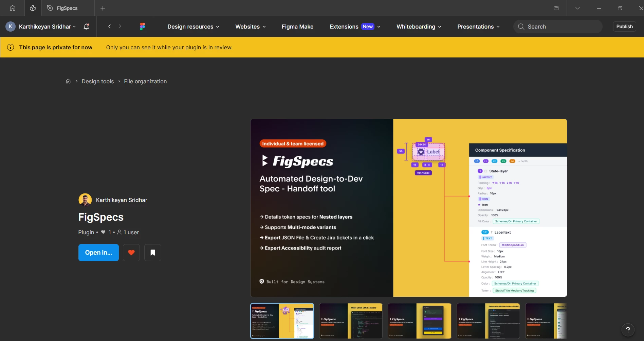
Task: Click the Open in... button
Action: click(x=98, y=253)
